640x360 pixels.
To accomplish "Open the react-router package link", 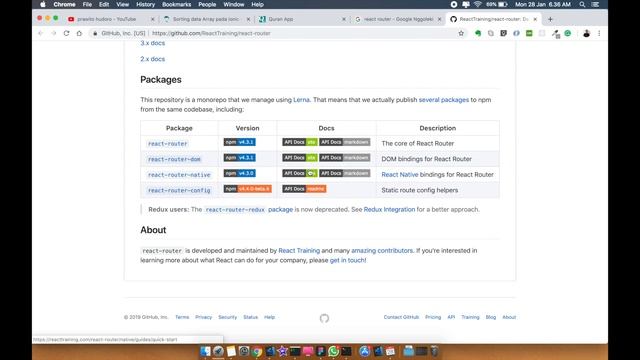I will coord(168,144).
